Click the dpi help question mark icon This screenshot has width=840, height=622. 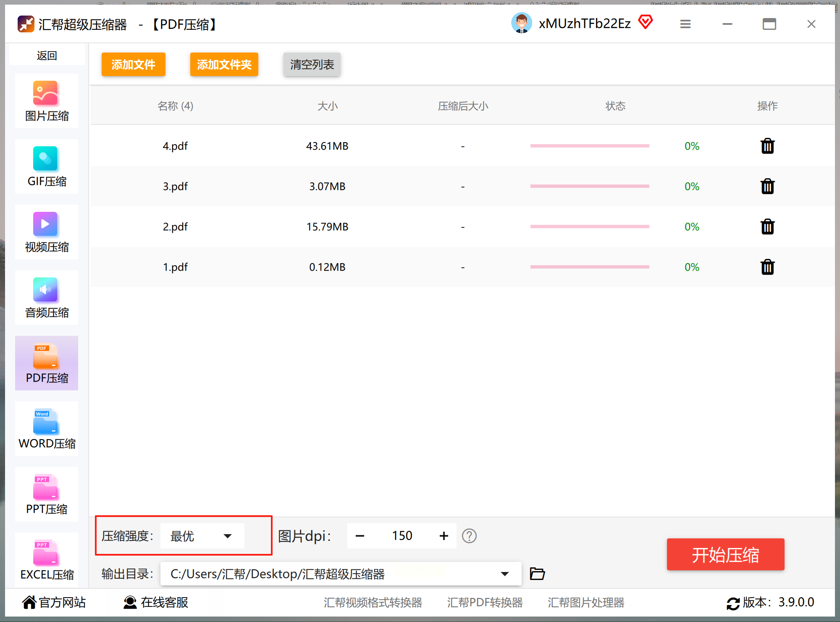coord(469,536)
